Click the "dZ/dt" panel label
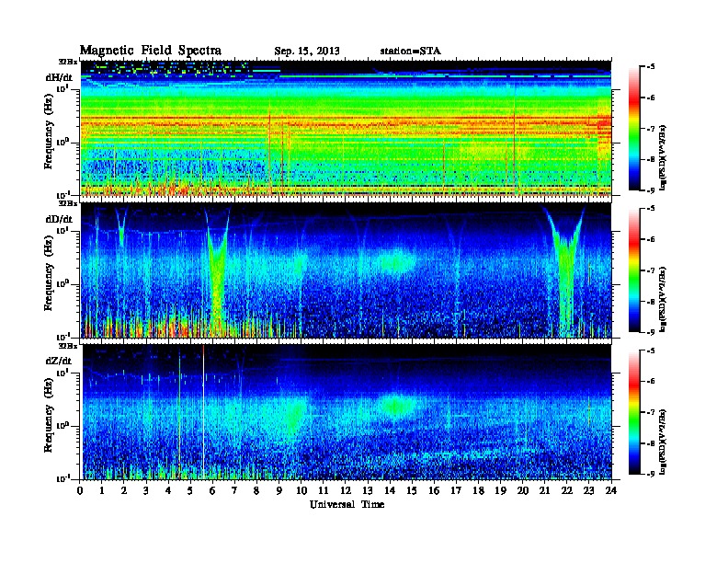728x563 pixels. coord(59,361)
